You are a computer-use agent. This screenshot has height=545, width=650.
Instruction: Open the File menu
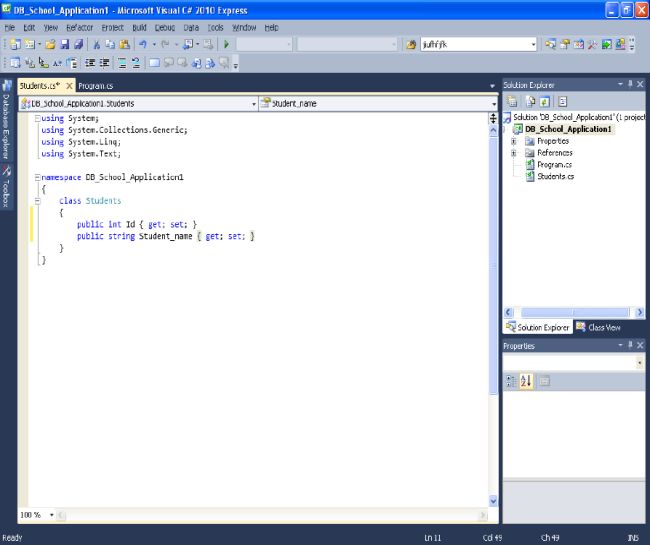[10, 28]
